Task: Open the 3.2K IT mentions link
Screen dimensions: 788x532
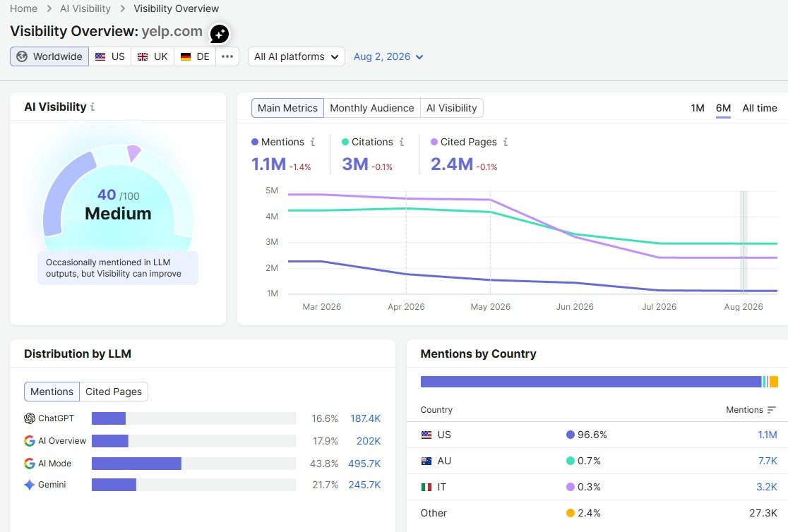Action: (x=766, y=488)
